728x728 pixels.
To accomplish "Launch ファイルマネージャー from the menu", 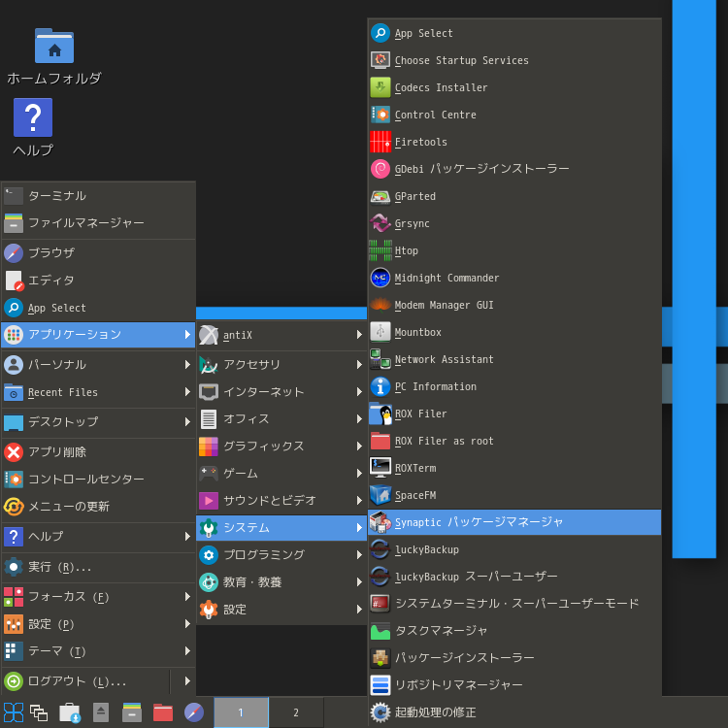I will click(x=98, y=223).
